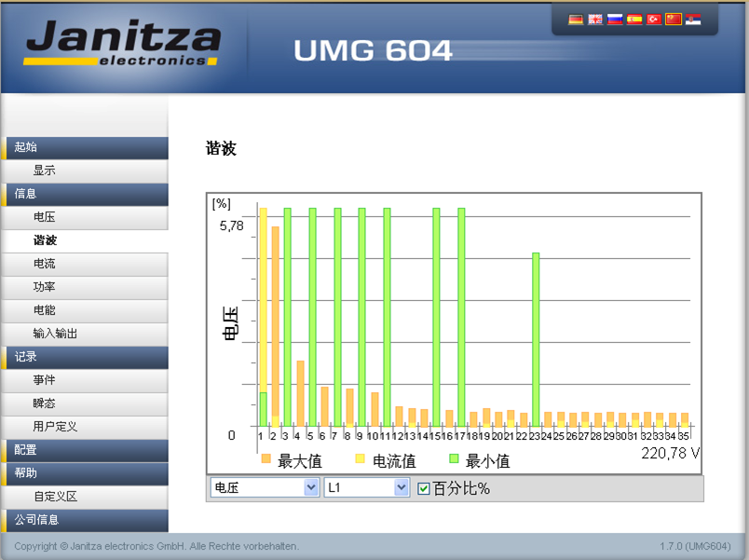Click the 电流值 legend label
Image resolution: width=749 pixels, height=560 pixels.
pyautogui.click(x=394, y=461)
